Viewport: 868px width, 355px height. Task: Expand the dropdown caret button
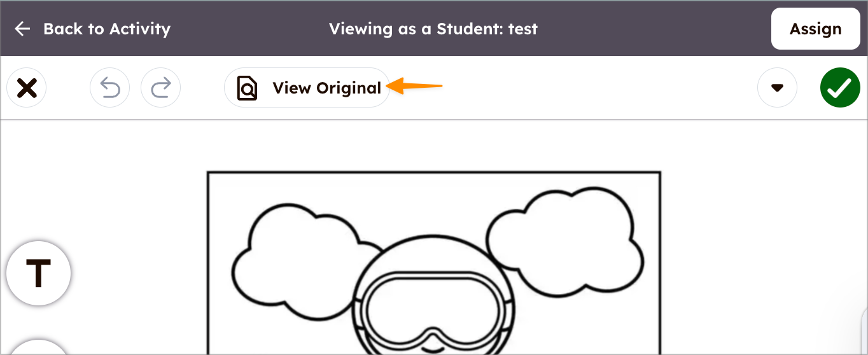[x=777, y=88]
